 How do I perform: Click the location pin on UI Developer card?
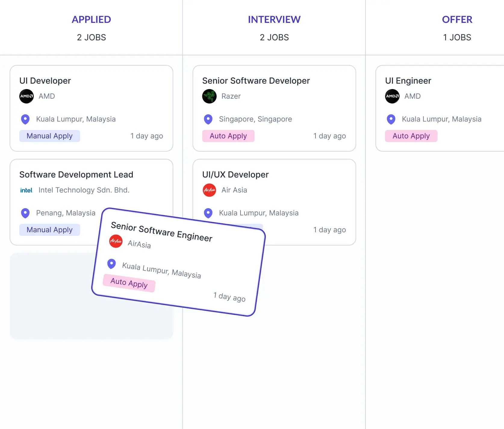pos(25,119)
